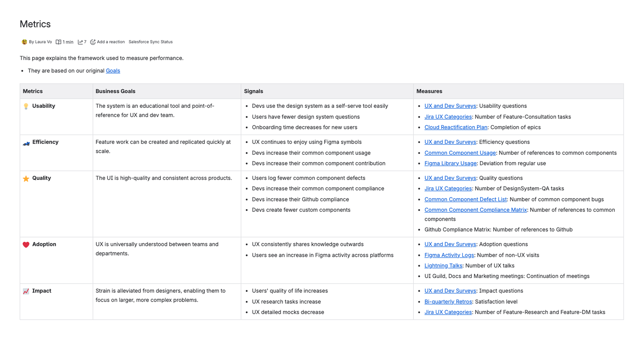Click the Impact chart emoji
644x340 pixels.
[26, 291]
